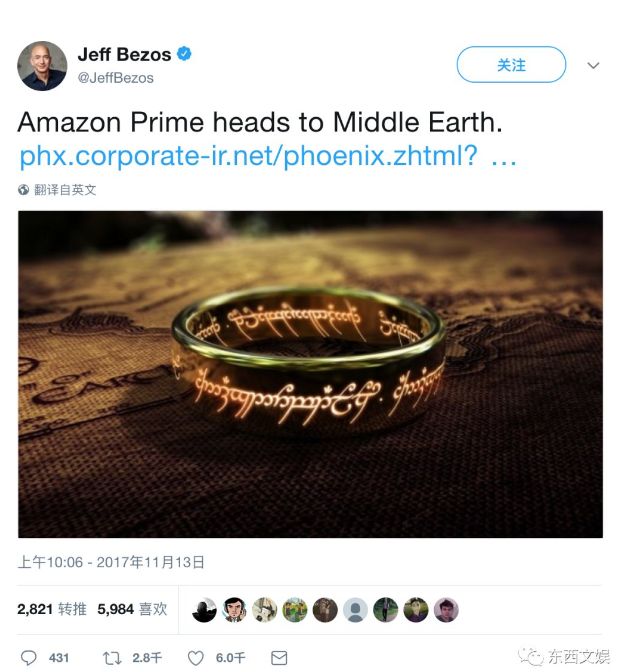Click the last liker avatar in the row
Viewport: 623px width, 672px height.
(x=446, y=609)
